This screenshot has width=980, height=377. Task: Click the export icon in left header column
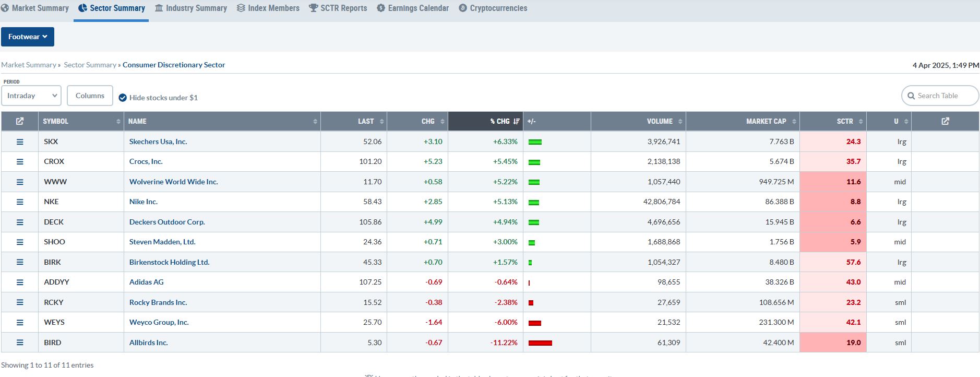(x=20, y=121)
